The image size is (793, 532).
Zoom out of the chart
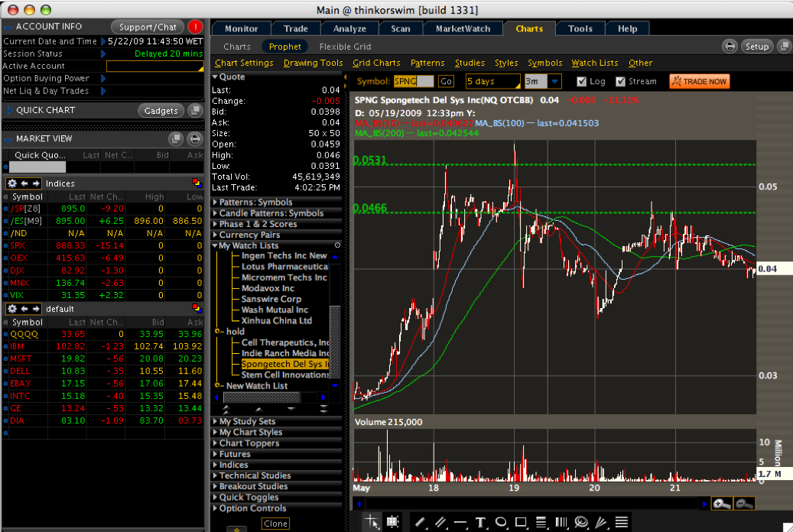(x=745, y=504)
